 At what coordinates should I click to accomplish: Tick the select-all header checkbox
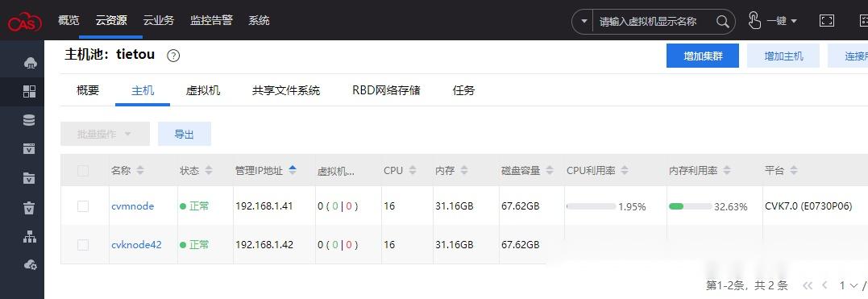[83, 171]
